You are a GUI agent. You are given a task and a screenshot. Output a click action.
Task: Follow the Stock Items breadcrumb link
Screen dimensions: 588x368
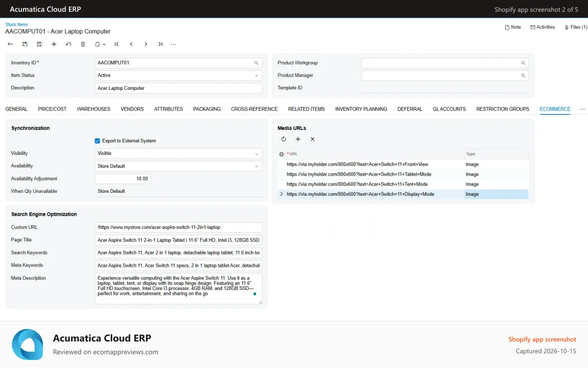coord(17,25)
